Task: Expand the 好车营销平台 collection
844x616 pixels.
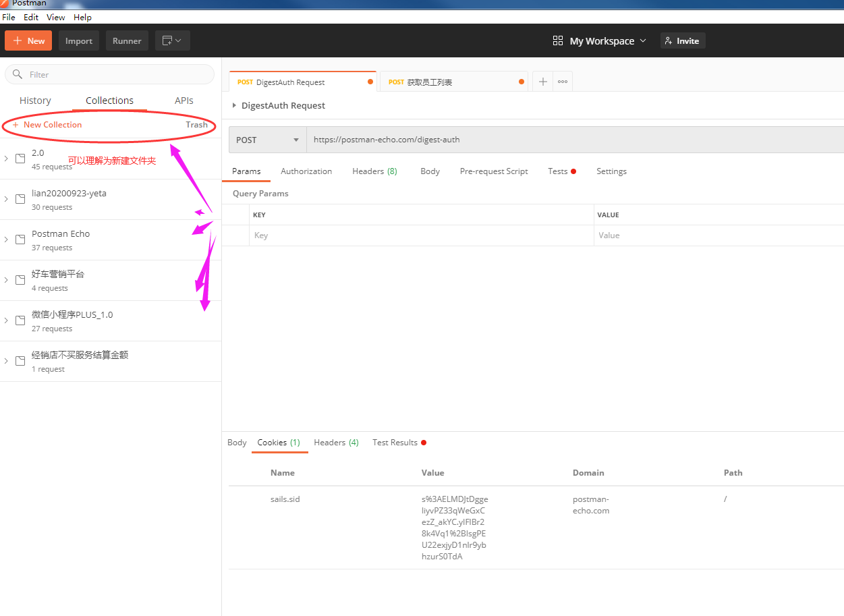Action: pyautogui.click(x=6, y=280)
